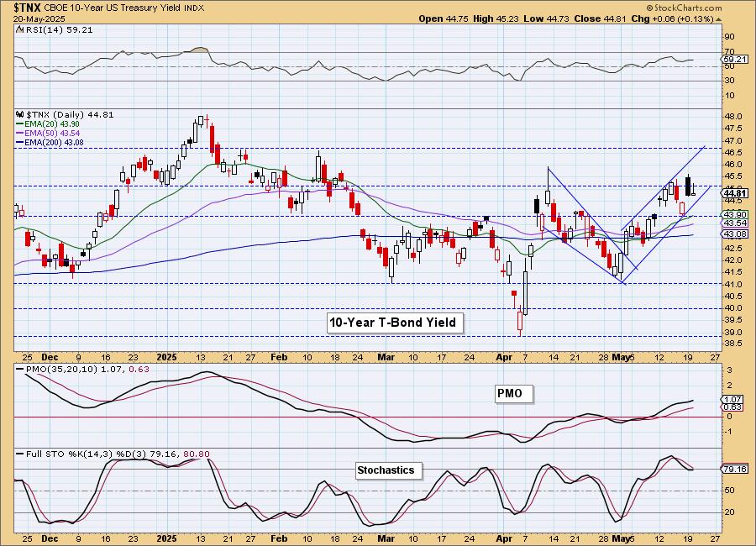Click the 'RSI(14) 59.21' legend text
This screenshot has height=546, width=756.
(59, 30)
